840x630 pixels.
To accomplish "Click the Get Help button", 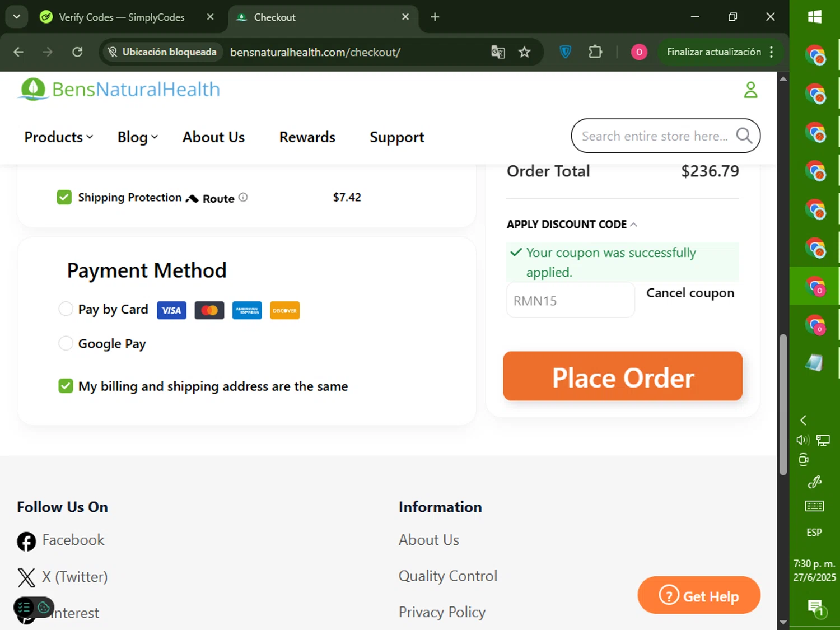I will tap(699, 595).
